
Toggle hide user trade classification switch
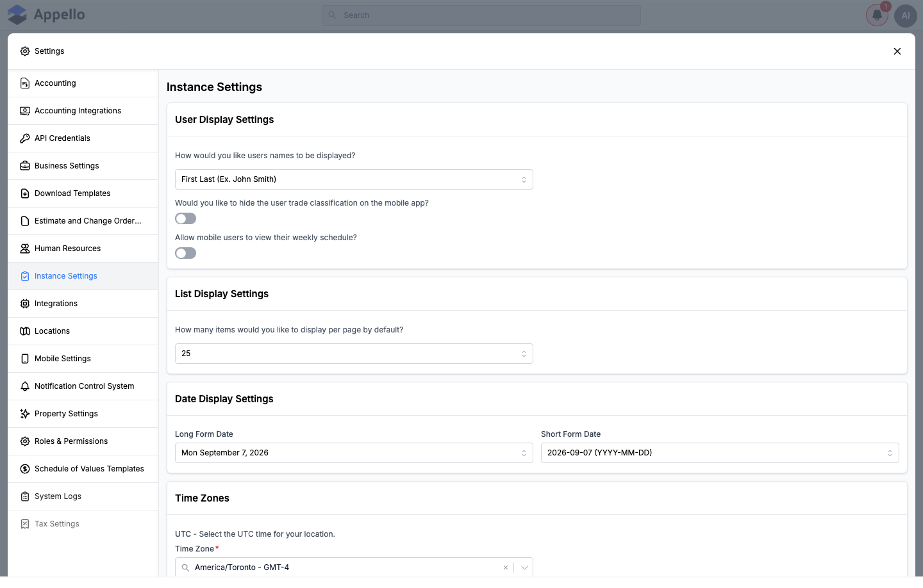(x=186, y=218)
